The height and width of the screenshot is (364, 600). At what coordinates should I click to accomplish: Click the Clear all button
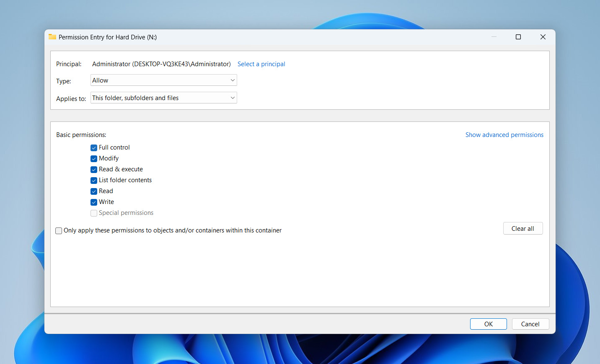pos(523,228)
